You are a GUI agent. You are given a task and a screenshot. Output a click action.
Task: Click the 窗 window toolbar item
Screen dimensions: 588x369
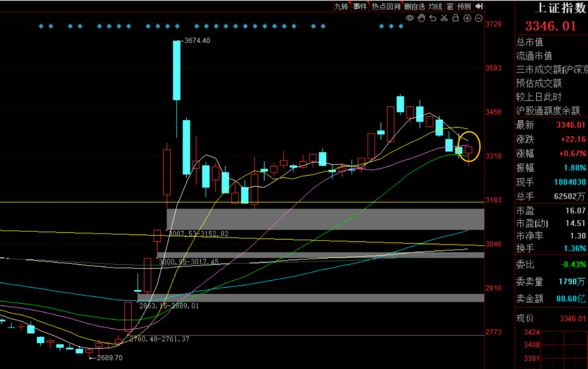pyautogui.click(x=450, y=7)
